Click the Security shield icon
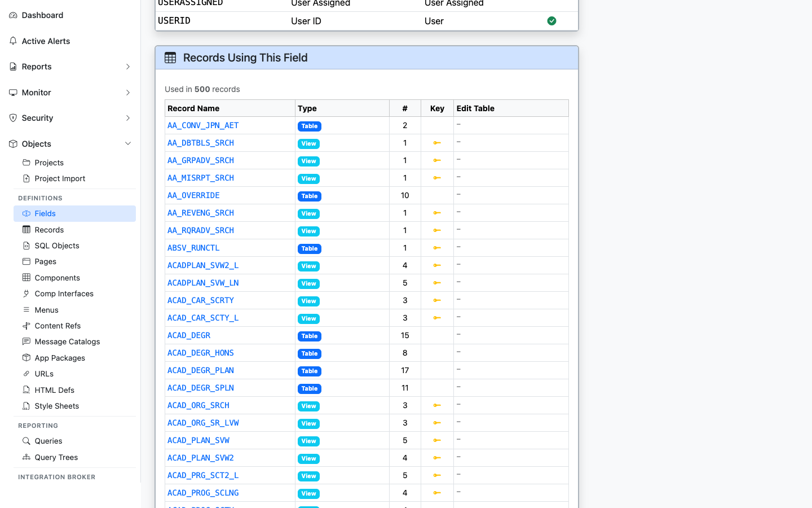 point(13,118)
